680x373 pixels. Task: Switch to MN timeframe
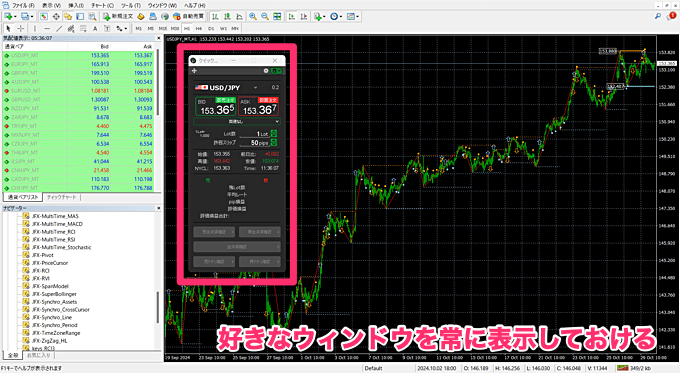point(235,29)
